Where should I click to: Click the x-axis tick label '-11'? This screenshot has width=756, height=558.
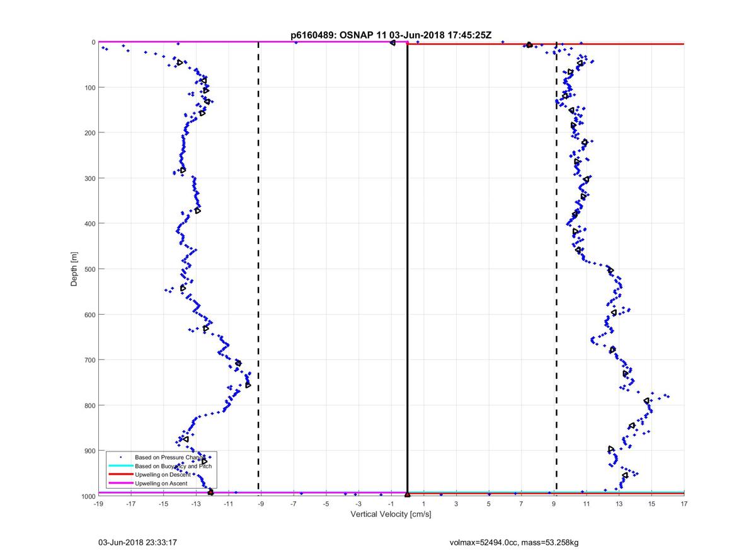[229, 504]
